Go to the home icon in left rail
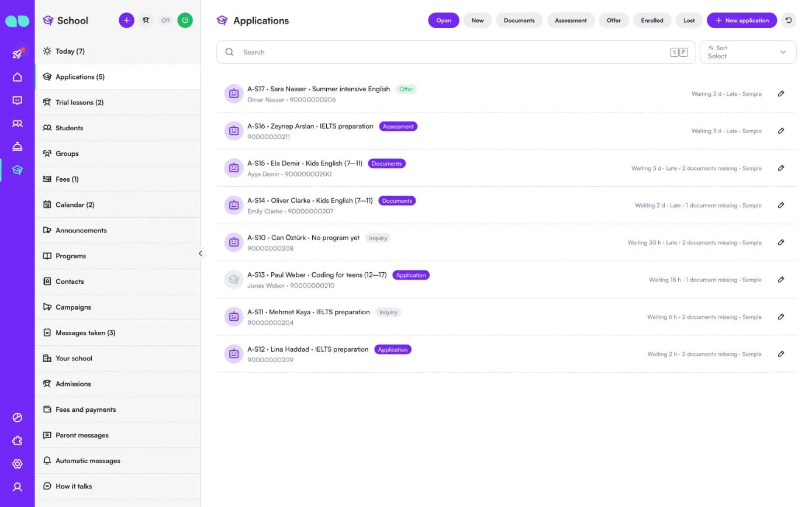 point(18,77)
